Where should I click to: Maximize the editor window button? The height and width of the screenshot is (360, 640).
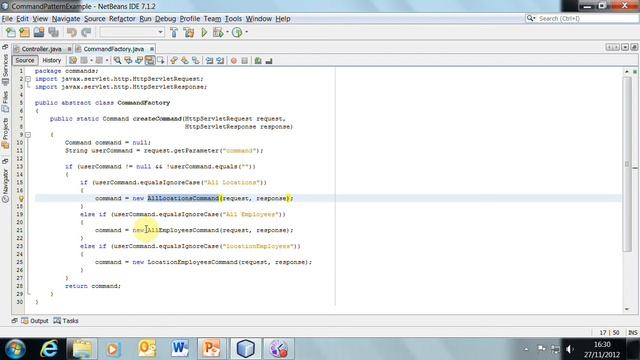[x=634, y=47]
